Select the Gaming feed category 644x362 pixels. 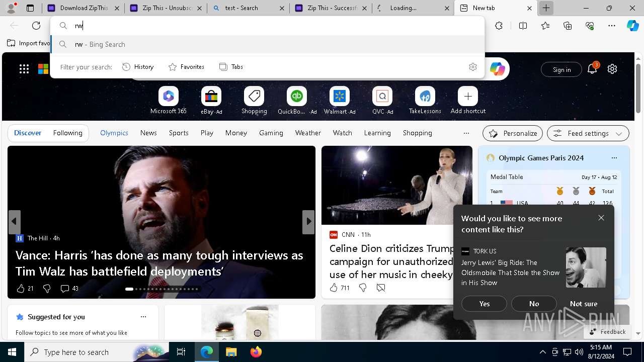271,133
